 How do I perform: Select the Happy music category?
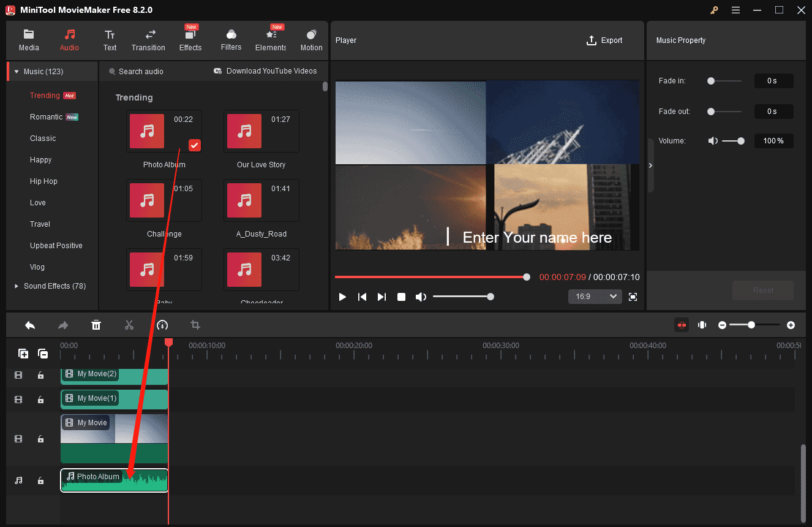(41, 160)
